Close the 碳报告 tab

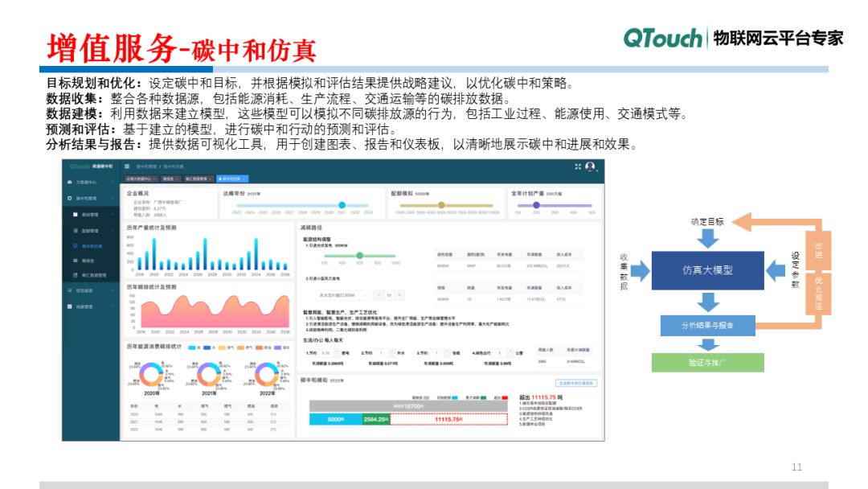pyautogui.click(x=177, y=179)
